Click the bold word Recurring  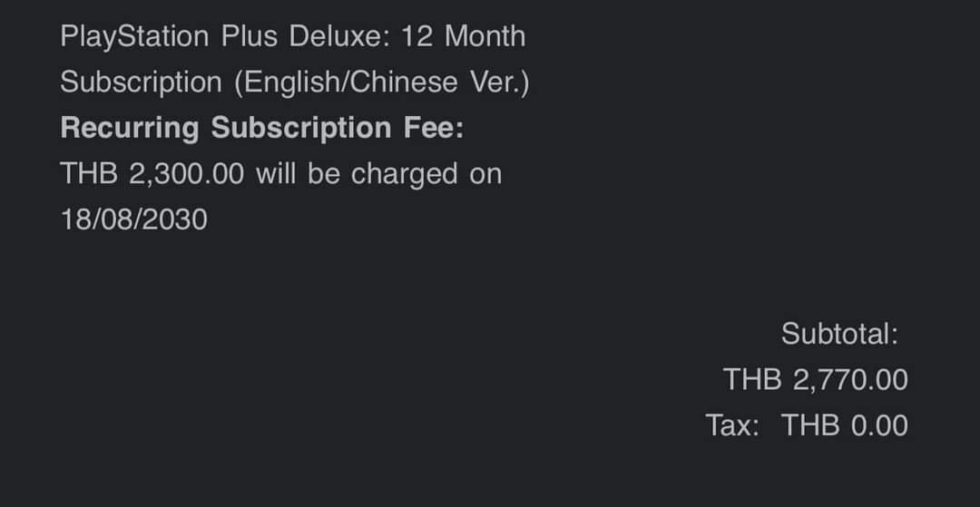point(130,128)
